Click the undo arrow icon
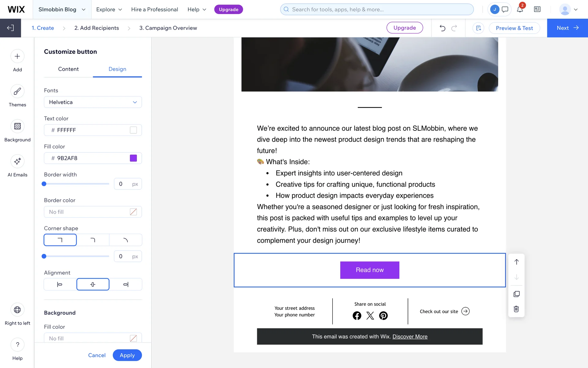 point(442,28)
